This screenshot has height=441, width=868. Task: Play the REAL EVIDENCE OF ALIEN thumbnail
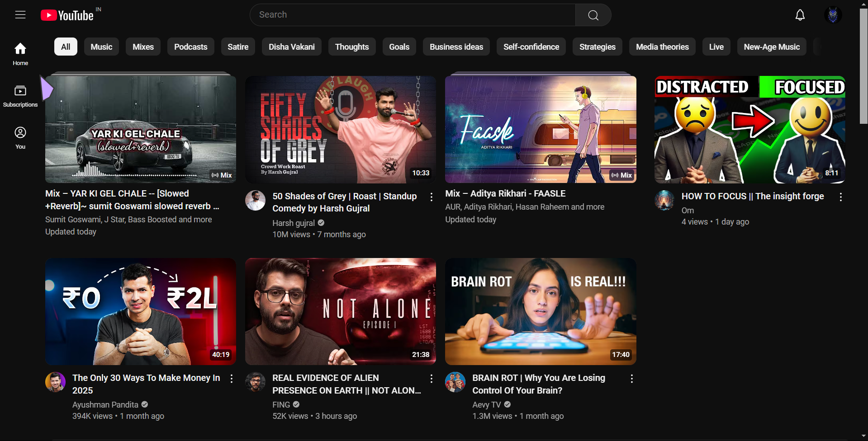click(340, 311)
